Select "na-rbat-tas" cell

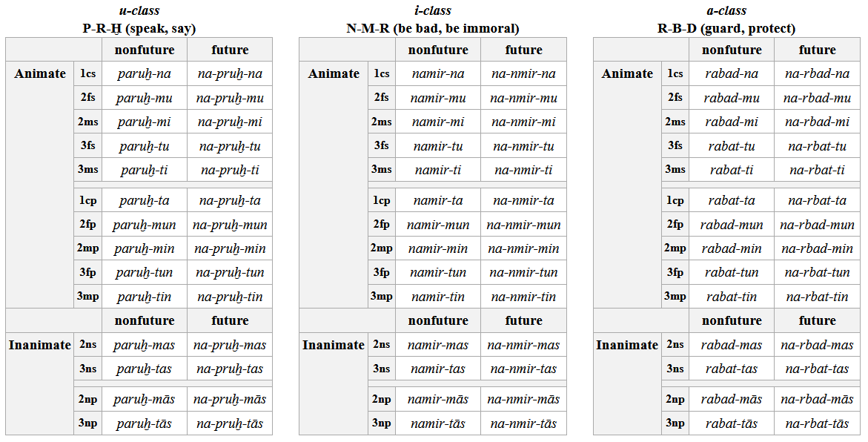(817, 369)
